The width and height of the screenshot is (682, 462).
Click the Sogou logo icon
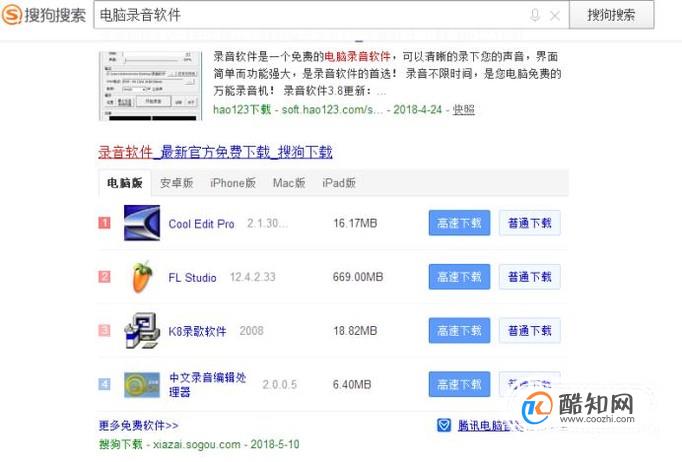pos(12,15)
